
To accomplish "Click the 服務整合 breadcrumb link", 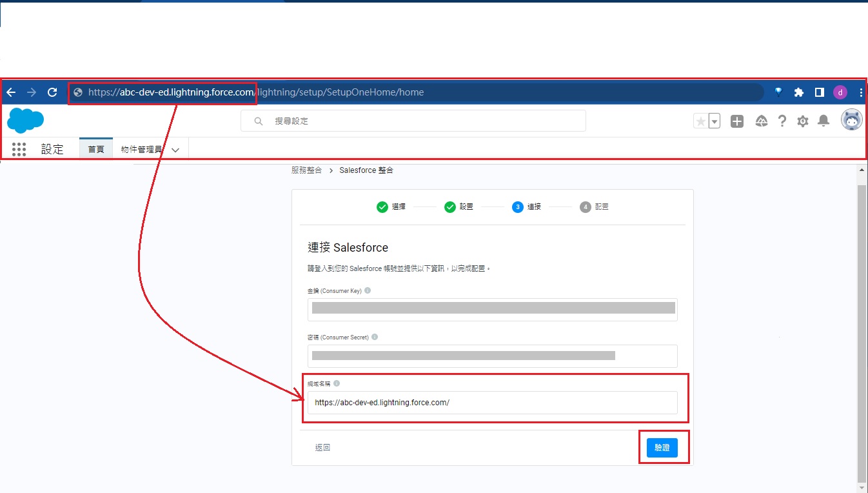I will (x=306, y=170).
